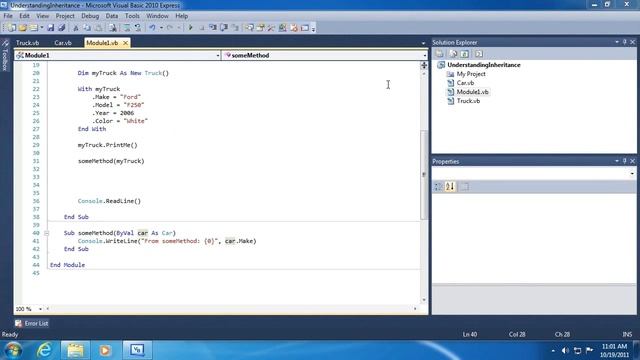Collapse the someMethod Sub outline marker
This screenshot has width=640, height=360.
tap(46, 233)
